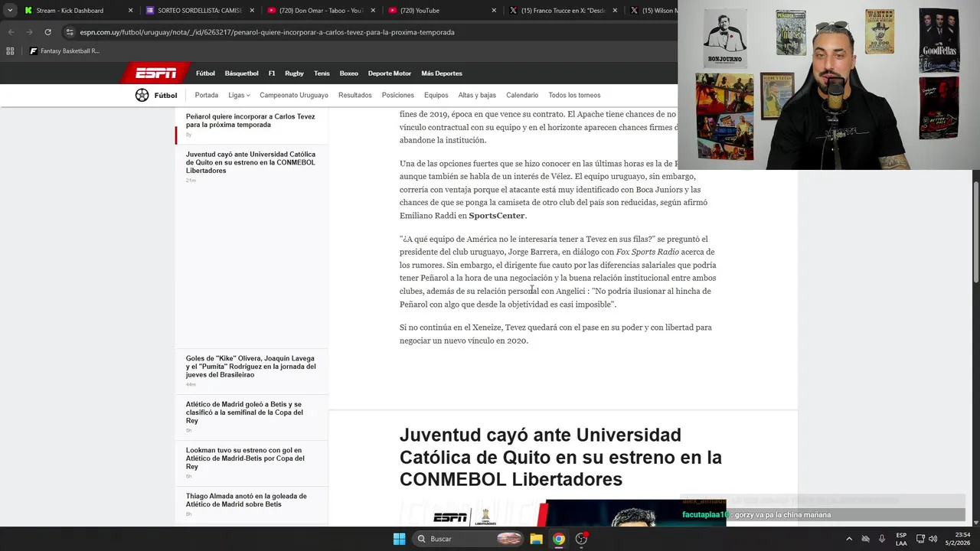
Task: Click the taskbar Buscar search box
Action: tap(469, 539)
